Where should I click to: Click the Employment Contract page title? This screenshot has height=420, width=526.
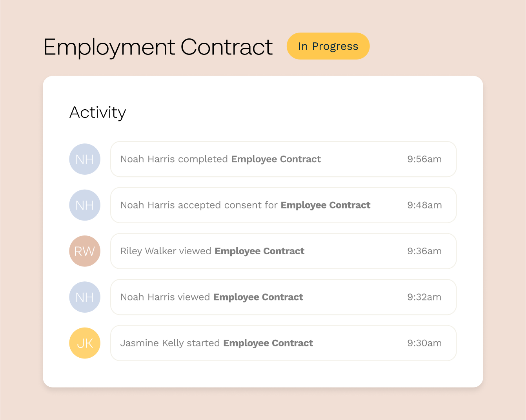(x=158, y=47)
